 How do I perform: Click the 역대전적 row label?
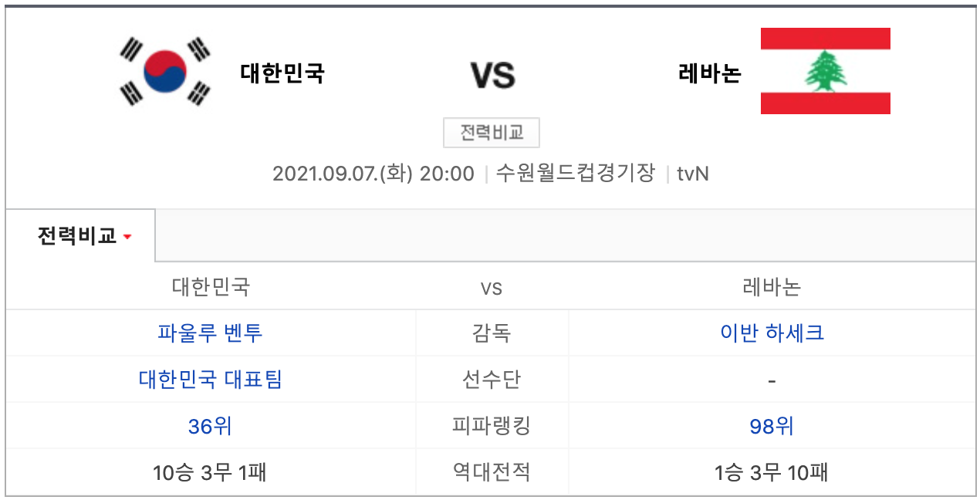click(492, 472)
